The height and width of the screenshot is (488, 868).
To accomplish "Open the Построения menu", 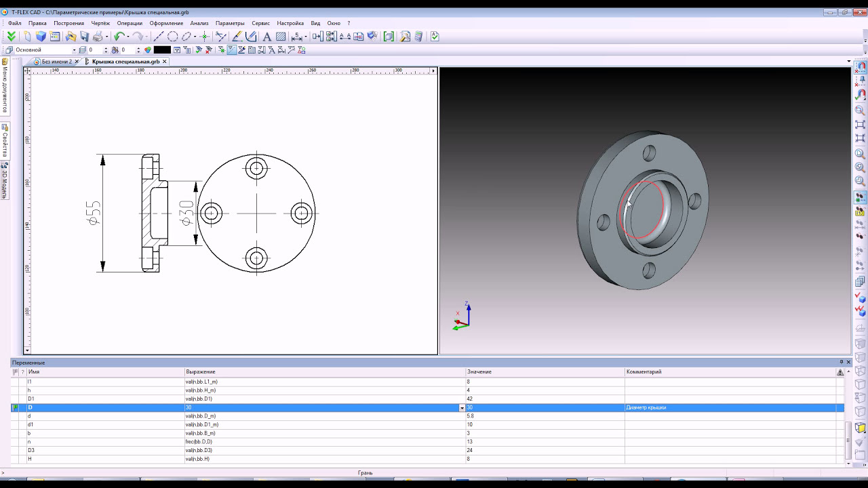I will pos(69,23).
